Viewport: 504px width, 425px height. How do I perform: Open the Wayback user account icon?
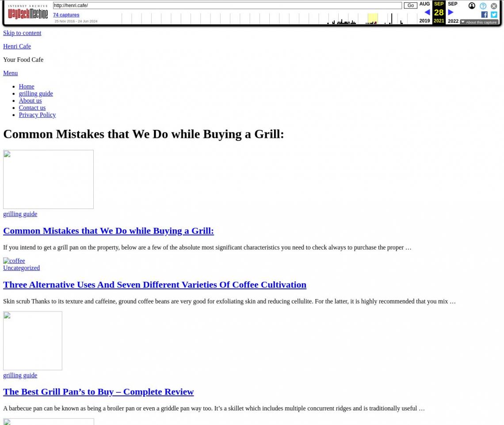coord(472,6)
